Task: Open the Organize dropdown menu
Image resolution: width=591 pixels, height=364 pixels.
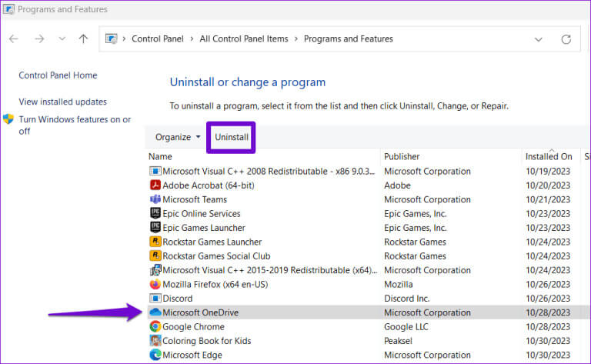Action: 178,137
